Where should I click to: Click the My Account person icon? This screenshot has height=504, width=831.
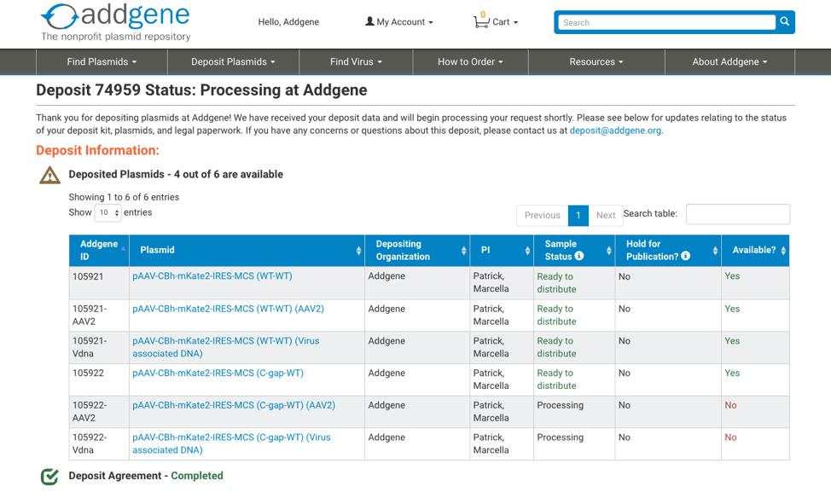(x=369, y=21)
